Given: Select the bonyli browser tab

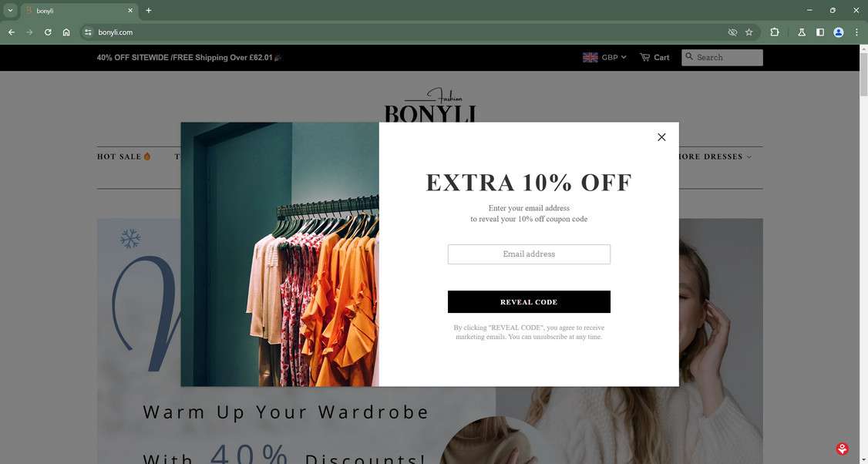Looking at the screenshot, I should (79, 11).
